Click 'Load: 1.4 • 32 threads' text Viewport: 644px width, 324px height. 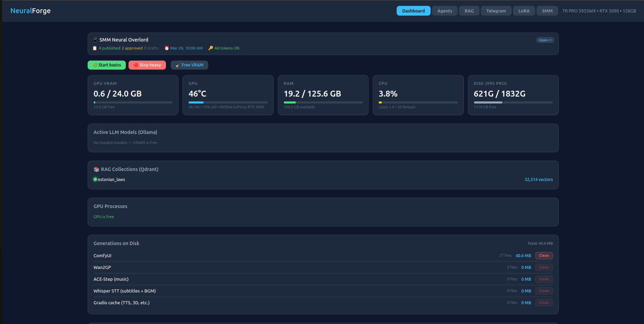(x=397, y=107)
